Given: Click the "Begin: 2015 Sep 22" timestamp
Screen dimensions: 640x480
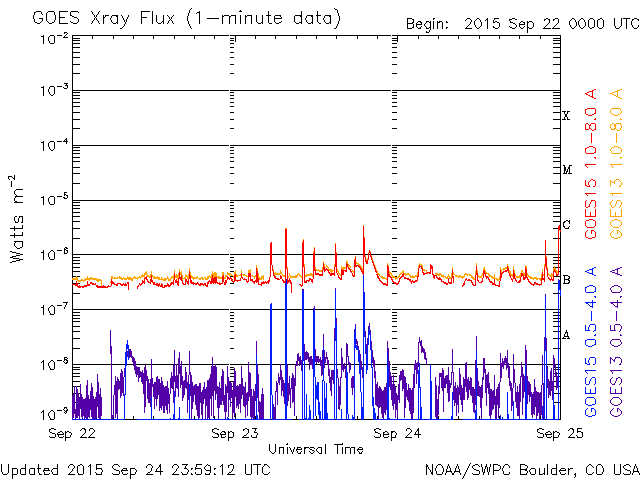Looking at the screenshot, I should coord(521,24).
